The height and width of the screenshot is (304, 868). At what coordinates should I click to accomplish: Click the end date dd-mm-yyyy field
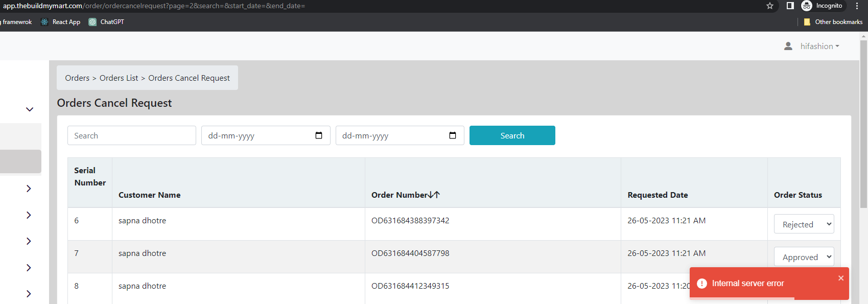[x=400, y=135]
